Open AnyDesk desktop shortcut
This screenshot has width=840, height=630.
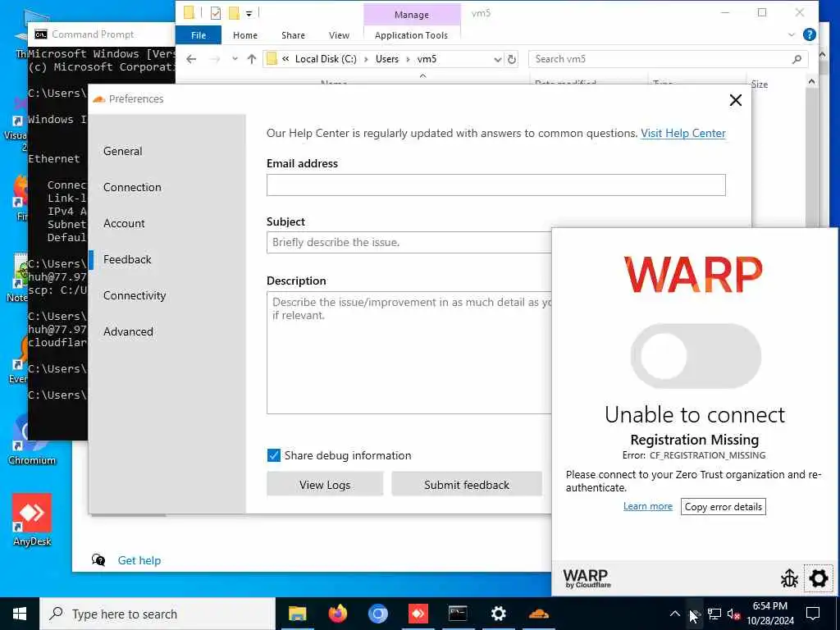(32, 519)
